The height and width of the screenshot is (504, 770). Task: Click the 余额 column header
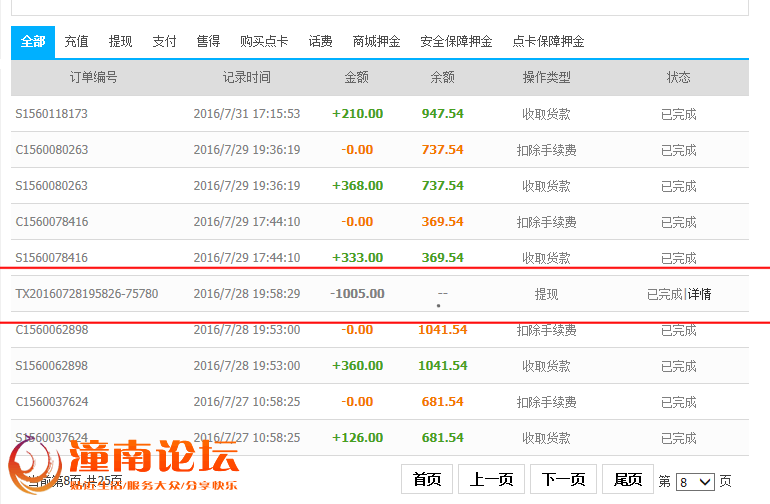click(442, 77)
